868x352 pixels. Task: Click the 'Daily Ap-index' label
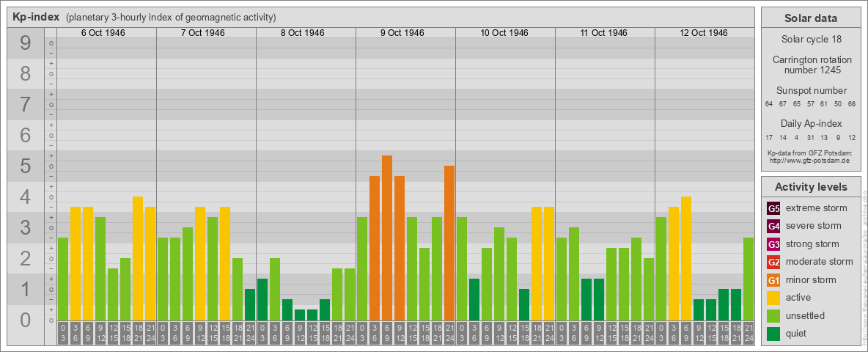coord(811,123)
